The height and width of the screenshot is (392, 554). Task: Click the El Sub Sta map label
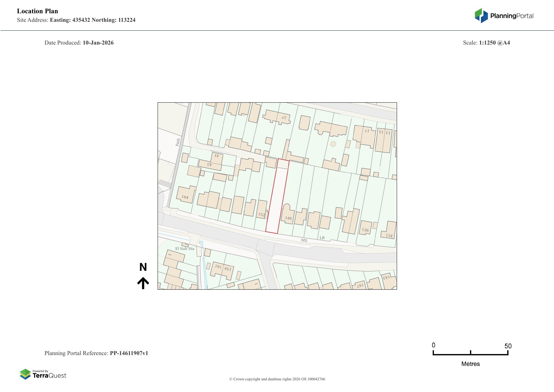coord(185,249)
